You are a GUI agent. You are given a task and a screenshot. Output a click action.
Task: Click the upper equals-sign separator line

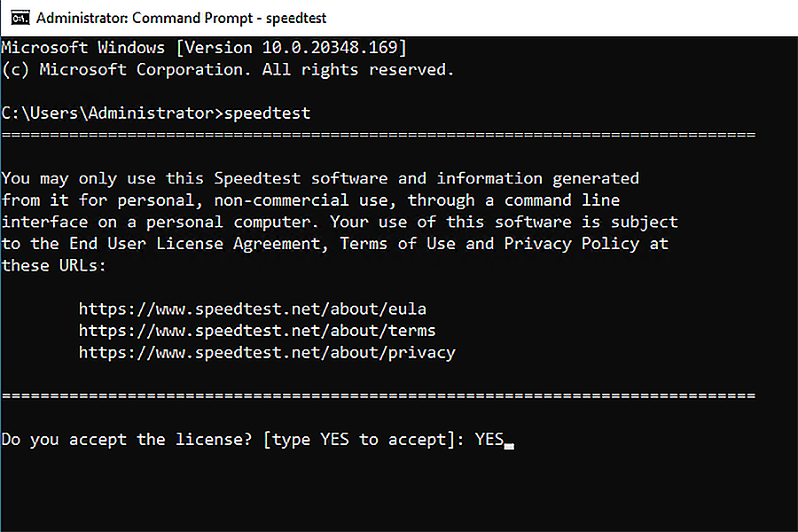pyautogui.click(x=378, y=135)
